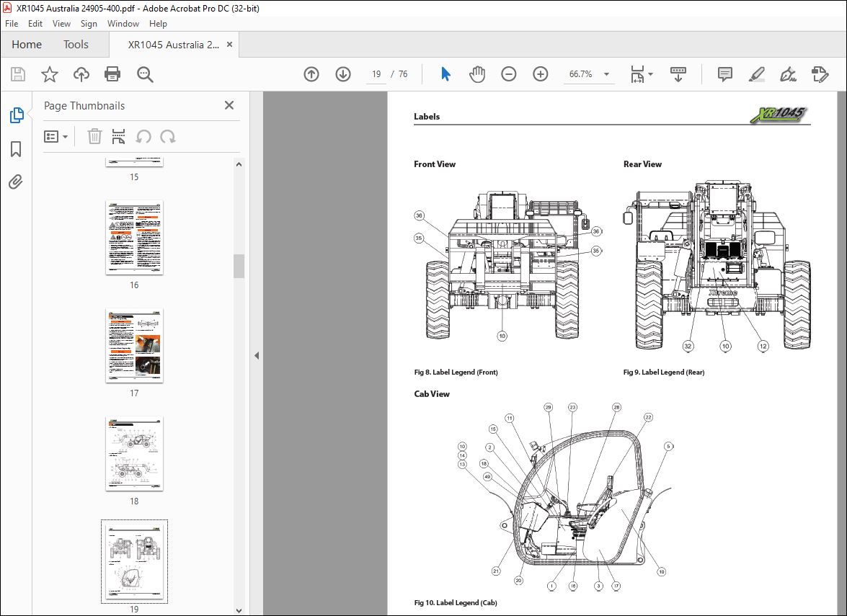847x616 pixels.
Task: Click the 'Page Thumbnails' panel title
Action: pyautogui.click(x=84, y=106)
